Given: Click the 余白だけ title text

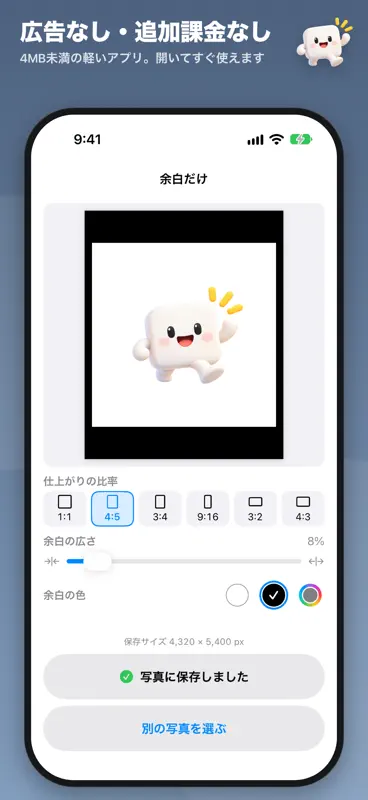Looking at the screenshot, I should click(x=184, y=179).
